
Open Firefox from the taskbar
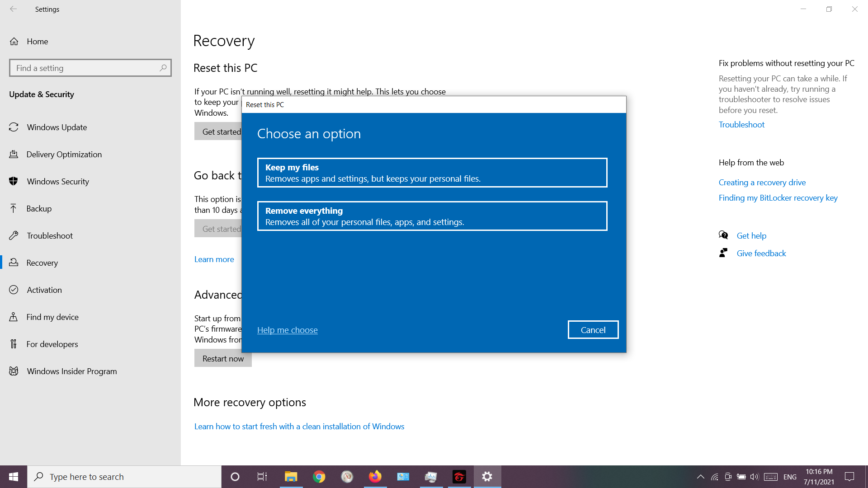[375, 477]
